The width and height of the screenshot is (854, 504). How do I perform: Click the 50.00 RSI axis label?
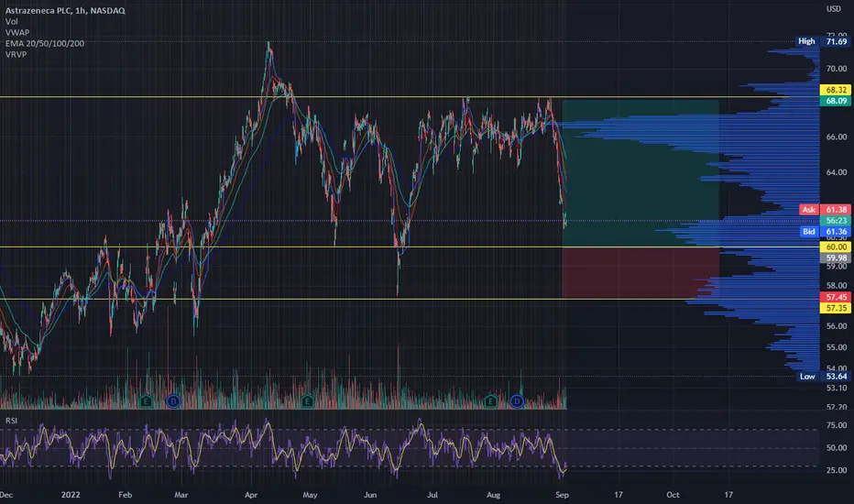836,447
